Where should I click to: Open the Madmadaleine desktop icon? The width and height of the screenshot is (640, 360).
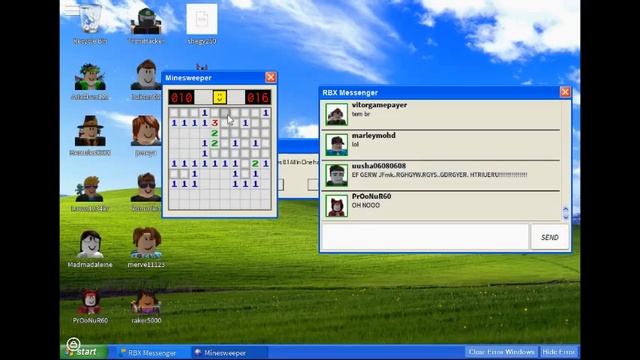90,248
